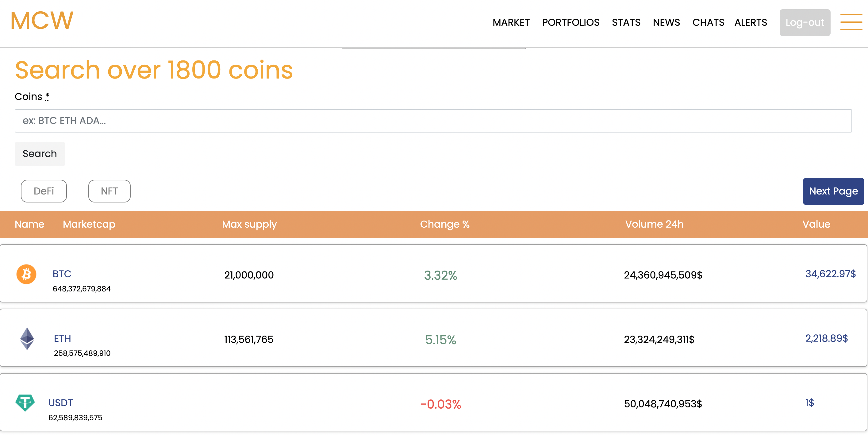Click USDT marketcap 62,589,839,575
This screenshot has height=435, width=868.
tap(75, 418)
